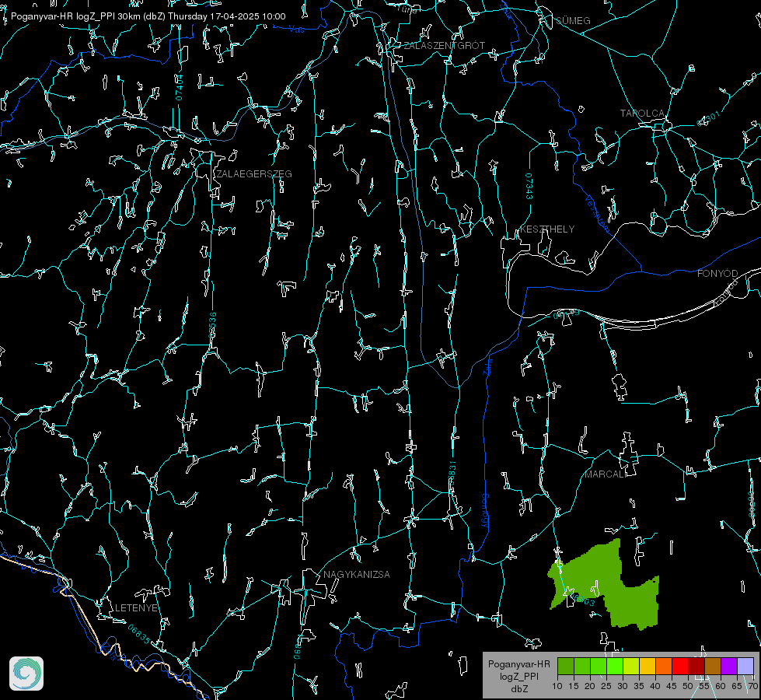
Task: Click the 35 value on legend scale
Action: click(x=639, y=687)
